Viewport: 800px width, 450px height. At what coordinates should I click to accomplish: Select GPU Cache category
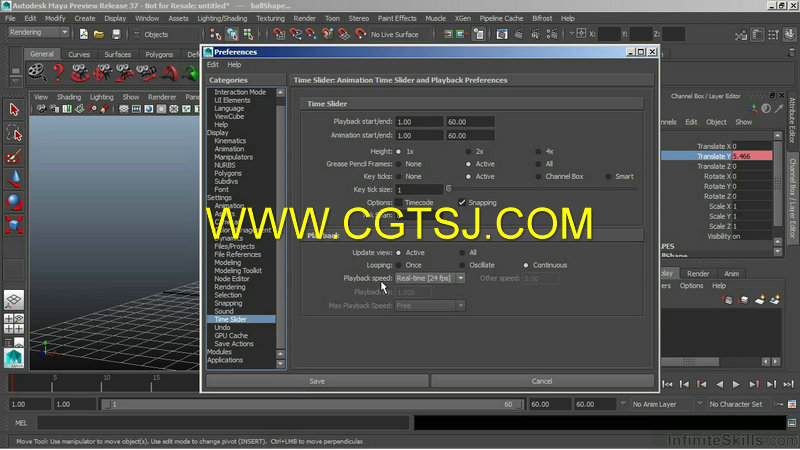(x=231, y=336)
